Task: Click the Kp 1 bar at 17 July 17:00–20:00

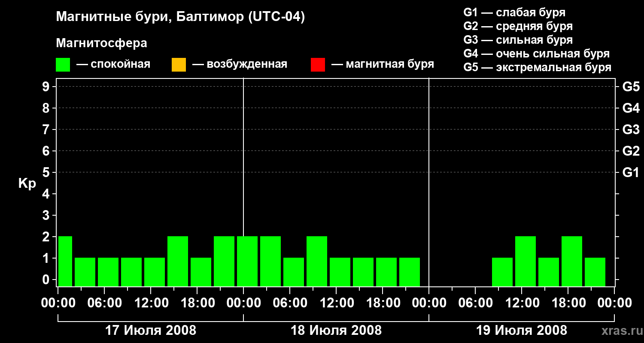Action: [201, 272]
